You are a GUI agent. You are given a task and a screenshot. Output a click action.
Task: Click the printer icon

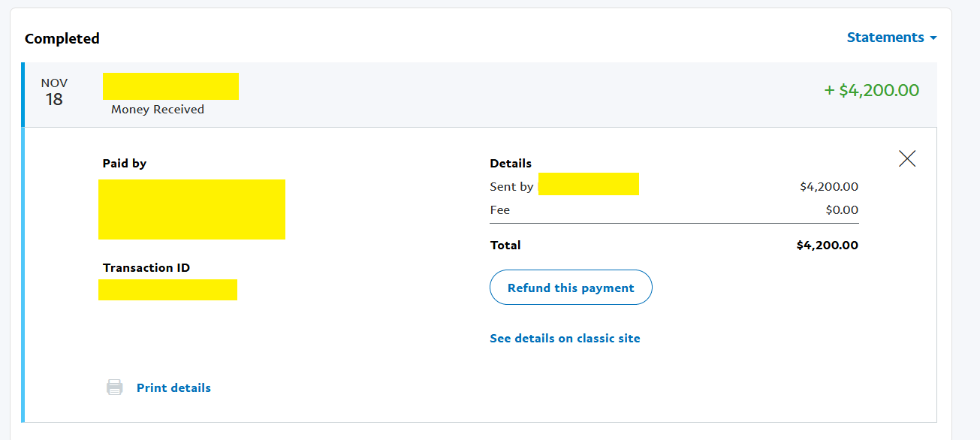click(114, 387)
